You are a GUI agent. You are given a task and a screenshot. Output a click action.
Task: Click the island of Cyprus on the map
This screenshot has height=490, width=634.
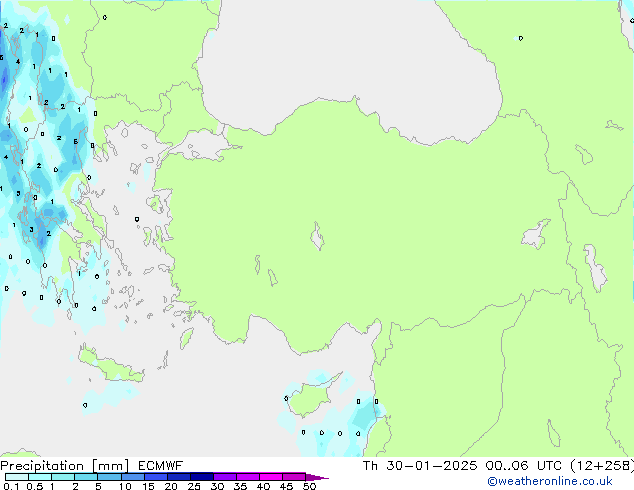tap(309, 398)
